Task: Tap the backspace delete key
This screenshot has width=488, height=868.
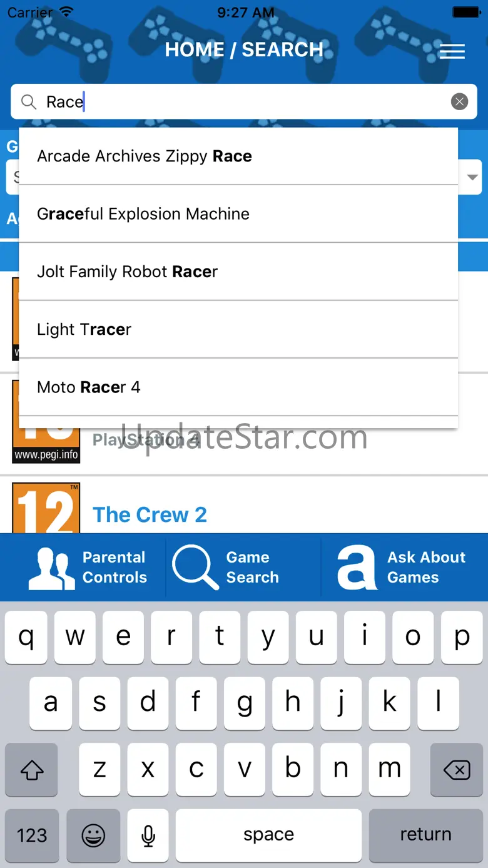Action: [457, 770]
